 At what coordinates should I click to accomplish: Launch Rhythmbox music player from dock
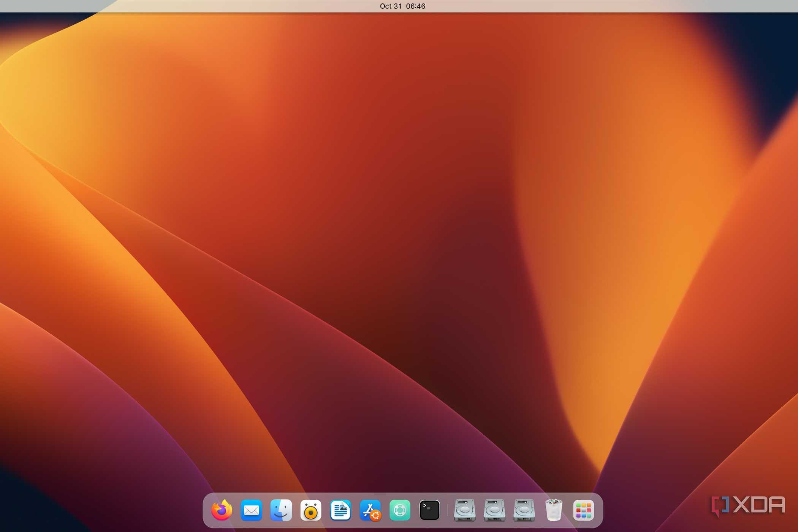(310, 510)
